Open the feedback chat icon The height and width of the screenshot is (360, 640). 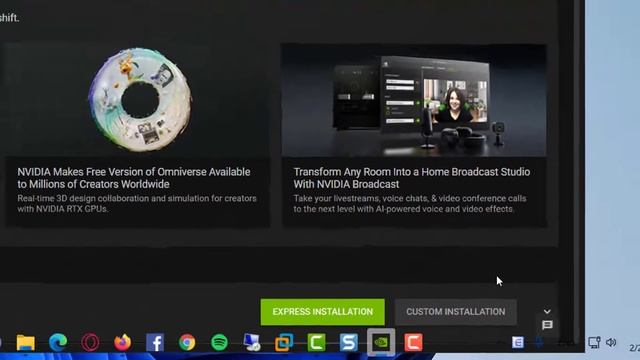[547, 325]
